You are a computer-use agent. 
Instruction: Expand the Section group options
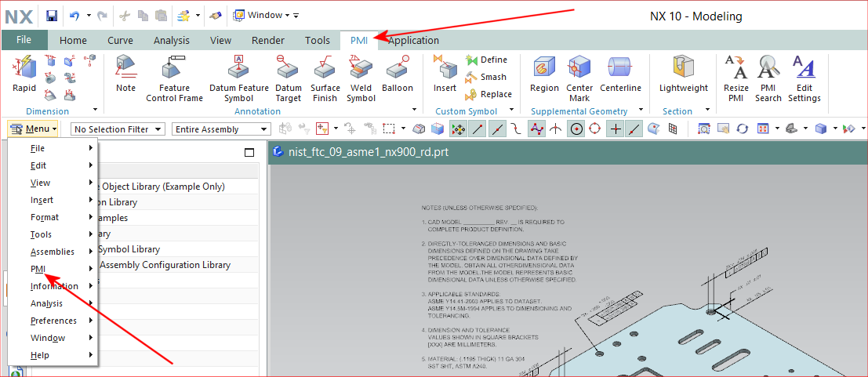707,110
